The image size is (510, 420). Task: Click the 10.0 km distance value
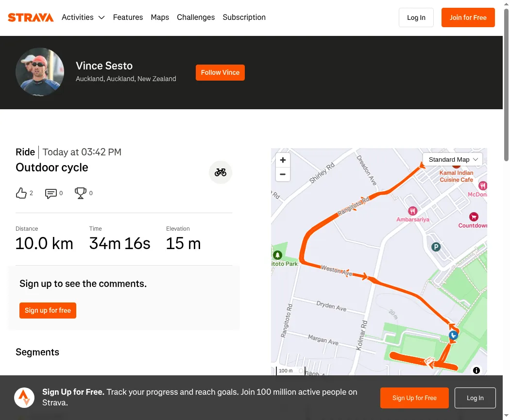point(44,243)
